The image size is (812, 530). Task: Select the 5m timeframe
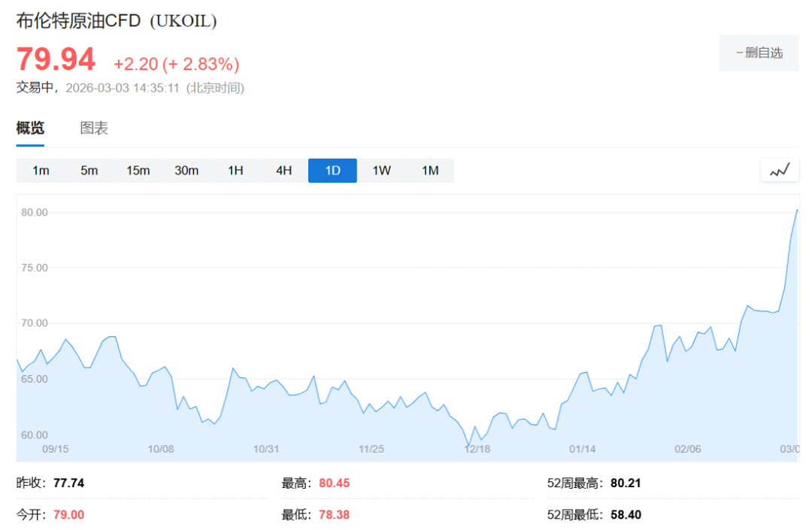(89, 171)
